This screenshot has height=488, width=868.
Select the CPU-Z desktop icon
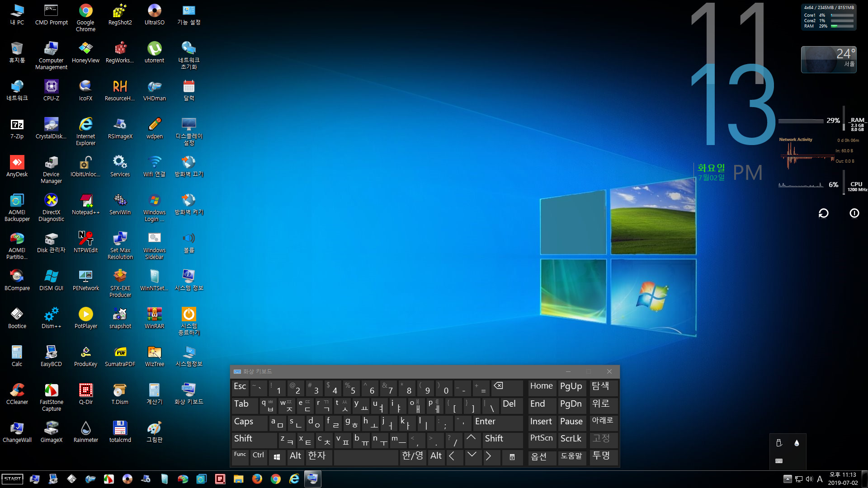[x=51, y=90]
